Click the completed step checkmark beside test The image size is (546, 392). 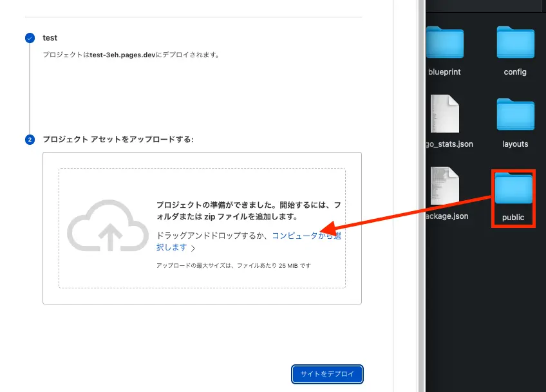tap(30, 39)
